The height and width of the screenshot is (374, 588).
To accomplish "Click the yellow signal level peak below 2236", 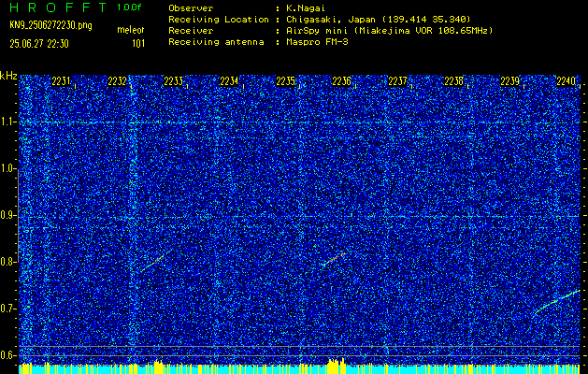I will [x=337, y=366].
